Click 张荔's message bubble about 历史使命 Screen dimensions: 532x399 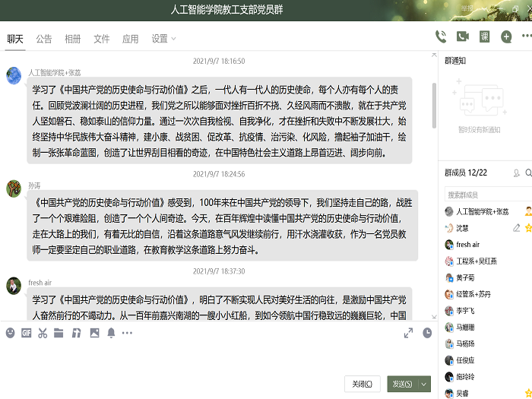coord(220,120)
